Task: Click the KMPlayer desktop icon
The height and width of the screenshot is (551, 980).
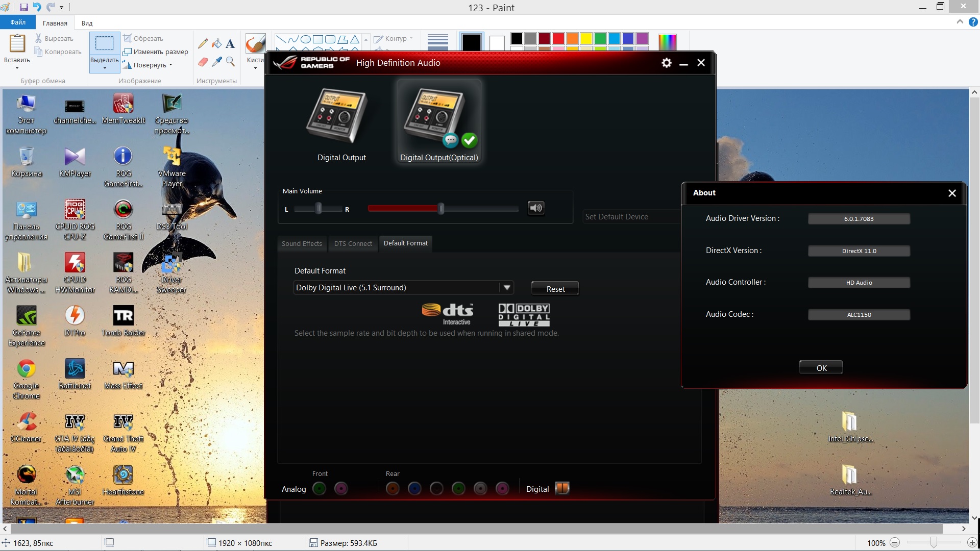Action: point(75,162)
